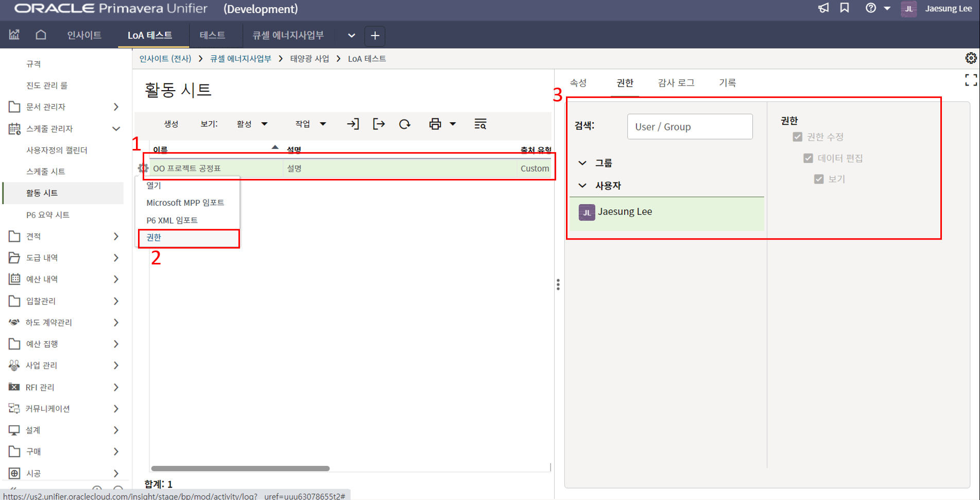Collapse the 그룹 section
This screenshot has height=500, width=980.
point(582,163)
